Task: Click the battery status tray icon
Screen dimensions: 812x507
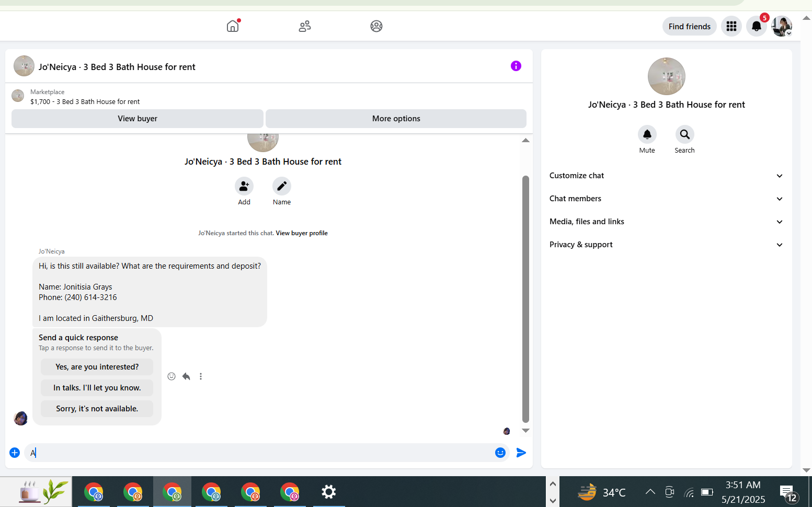Action: coord(707,492)
